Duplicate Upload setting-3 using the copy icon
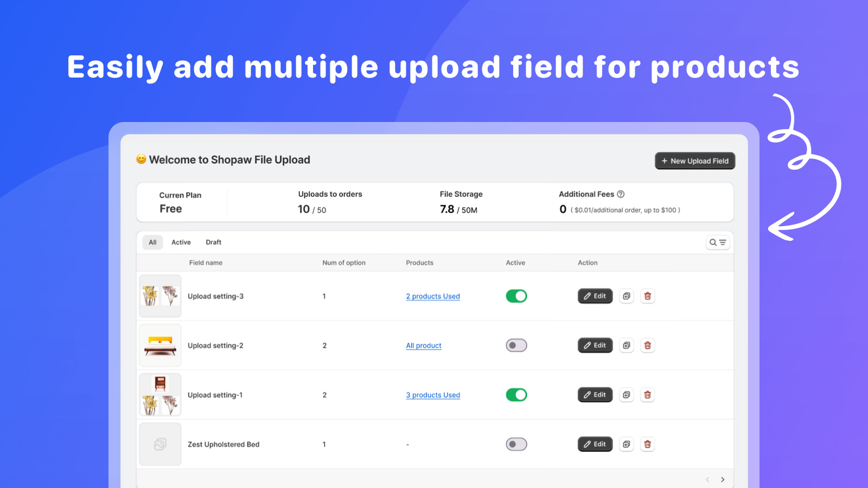Viewport: 868px width, 488px height. click(x=627, y=296)
